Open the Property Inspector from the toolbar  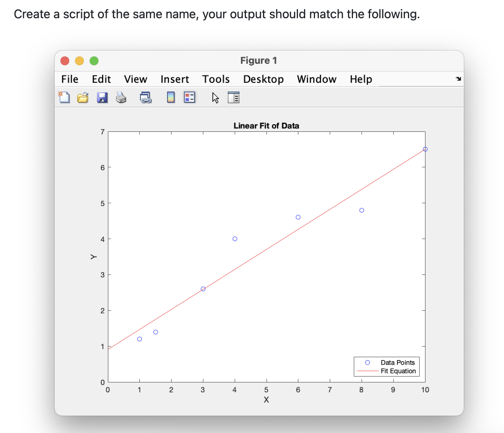pyautogui.click(x=234, y=97)
